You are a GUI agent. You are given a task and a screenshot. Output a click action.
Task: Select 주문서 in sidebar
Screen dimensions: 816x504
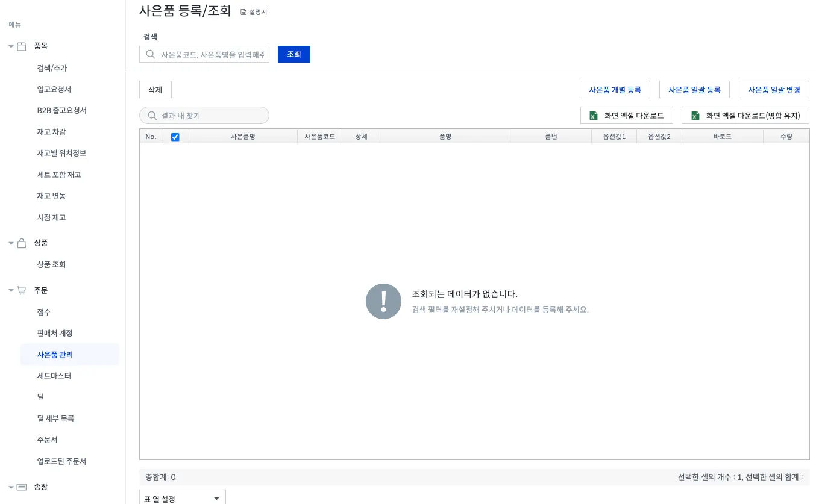[x=47, y=440]
